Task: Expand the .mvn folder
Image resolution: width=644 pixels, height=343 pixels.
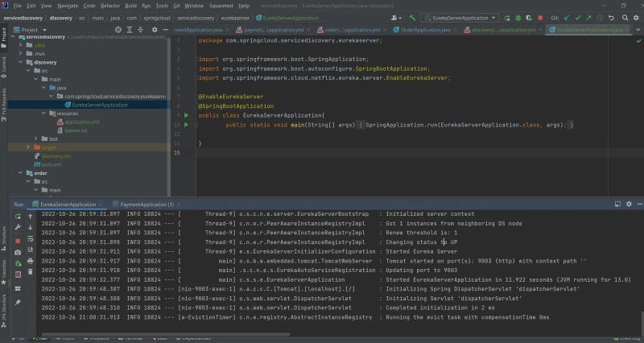Action: click(x=21, y=53)
